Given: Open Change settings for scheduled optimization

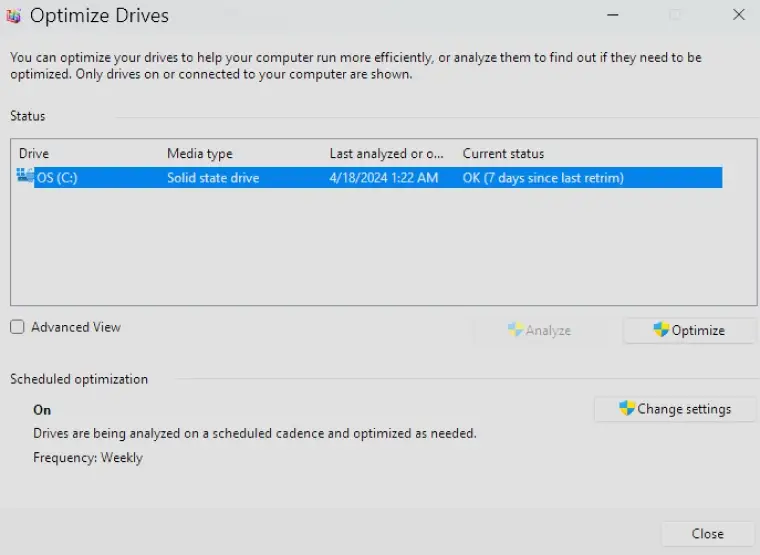Looking at the screenshot, I should [675, 409].
